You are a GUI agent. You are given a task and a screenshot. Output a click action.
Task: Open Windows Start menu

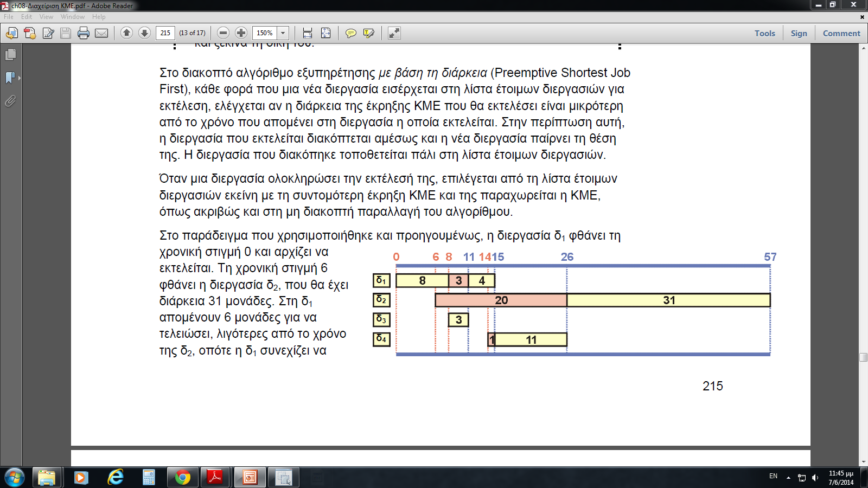[14, 477]
